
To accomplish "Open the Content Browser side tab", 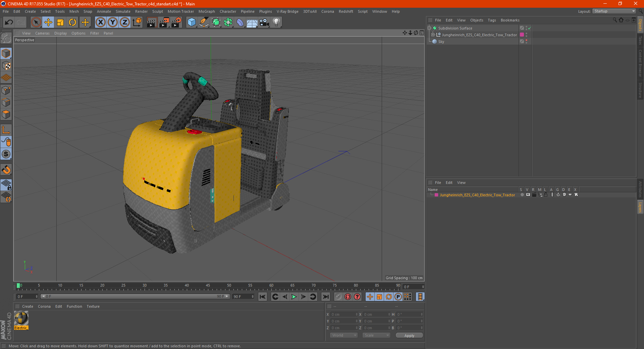I will [x=640, y=63].
